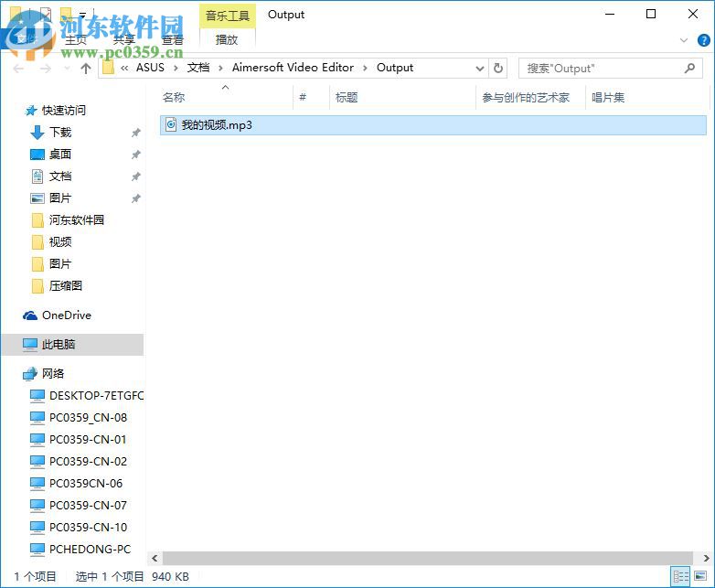715x588 pixels.
Task: Sort by the 标题 column header
Action: (x=347, y=97)
